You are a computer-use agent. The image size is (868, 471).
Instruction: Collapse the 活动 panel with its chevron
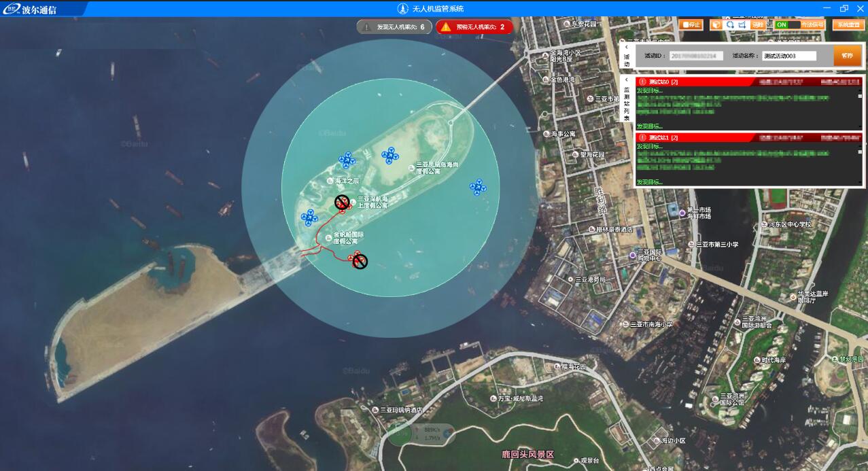(x=627, y=48)
